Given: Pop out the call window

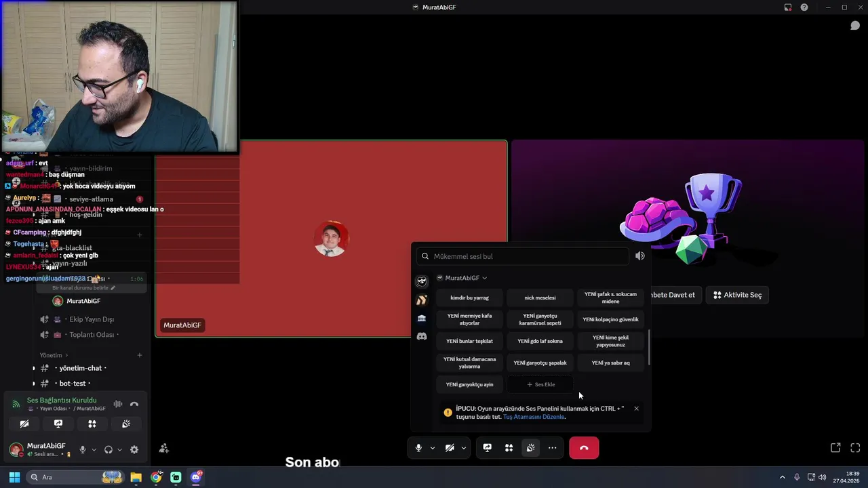Looking at the screenshot, I should click(x=835, y=448).
